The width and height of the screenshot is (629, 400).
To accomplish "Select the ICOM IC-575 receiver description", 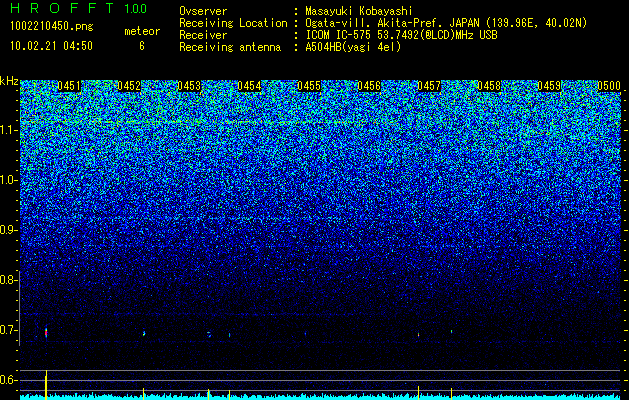I will (x=401, y=35).
